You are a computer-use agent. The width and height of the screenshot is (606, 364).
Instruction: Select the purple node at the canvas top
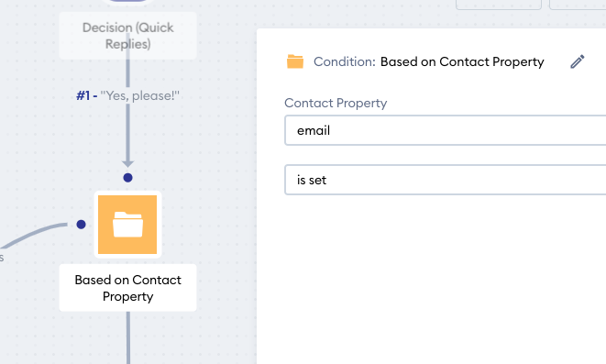pos(128,1)
